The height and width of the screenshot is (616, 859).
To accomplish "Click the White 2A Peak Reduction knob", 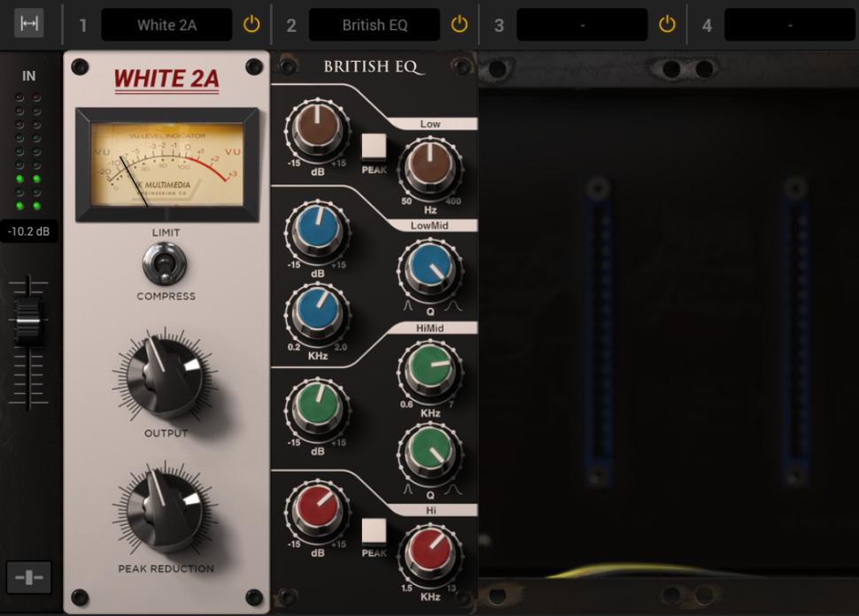I will [165, 509].
